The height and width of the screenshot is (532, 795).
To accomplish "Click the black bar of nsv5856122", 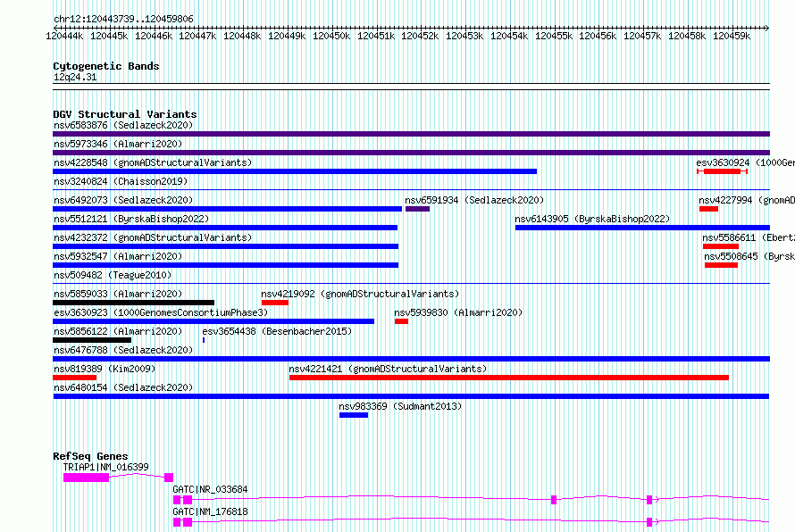I will click(92, 340).
